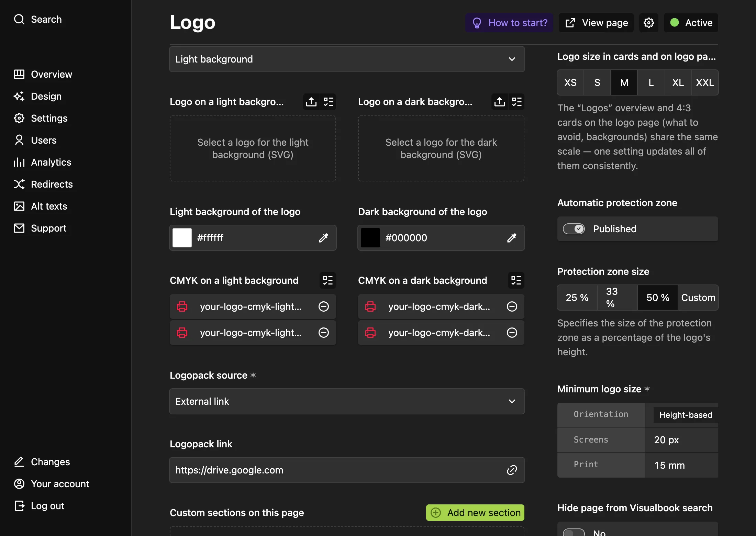
Task: Click the eyedropper icon for #ffffff
Action: point(323,238)
